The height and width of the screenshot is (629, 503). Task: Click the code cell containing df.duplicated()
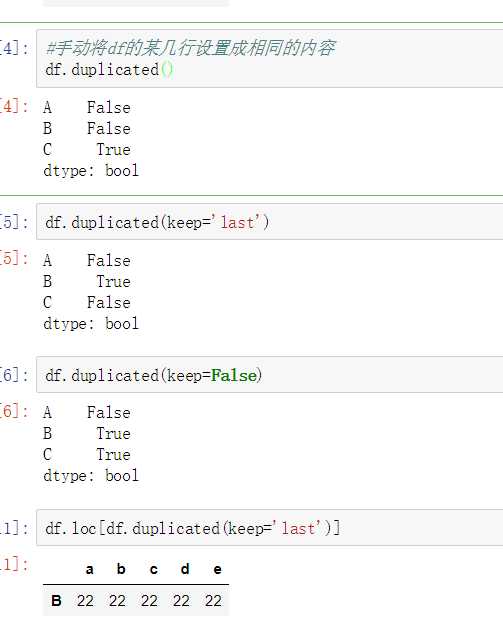[270, 59]
